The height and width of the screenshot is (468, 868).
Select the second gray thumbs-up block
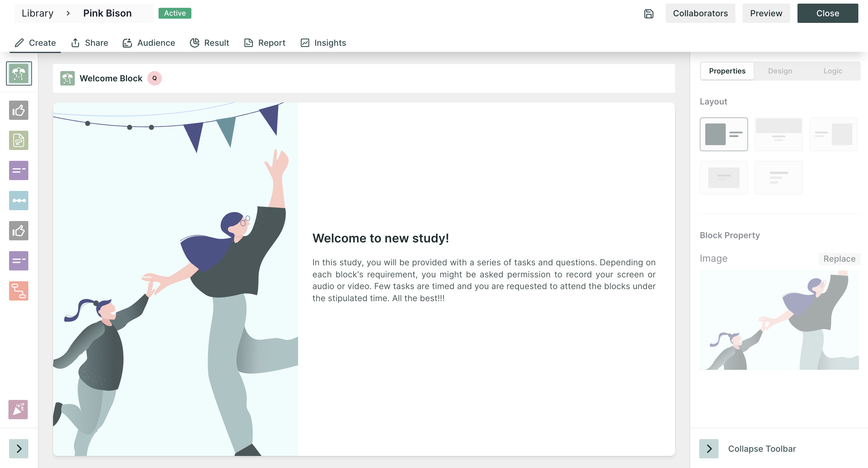(18, 231)
